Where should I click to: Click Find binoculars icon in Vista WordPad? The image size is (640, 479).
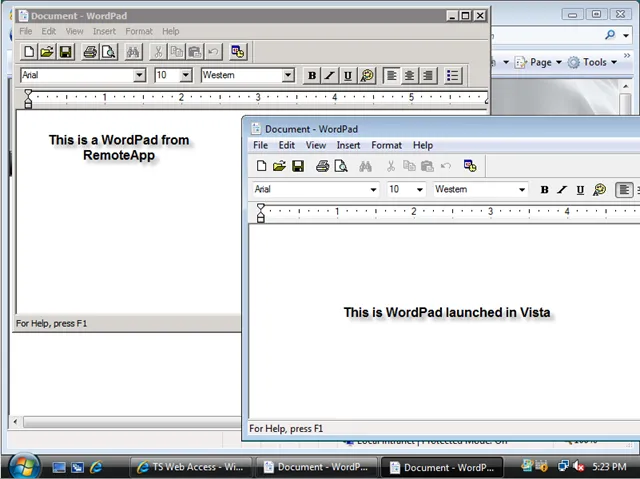click(365, 166)
